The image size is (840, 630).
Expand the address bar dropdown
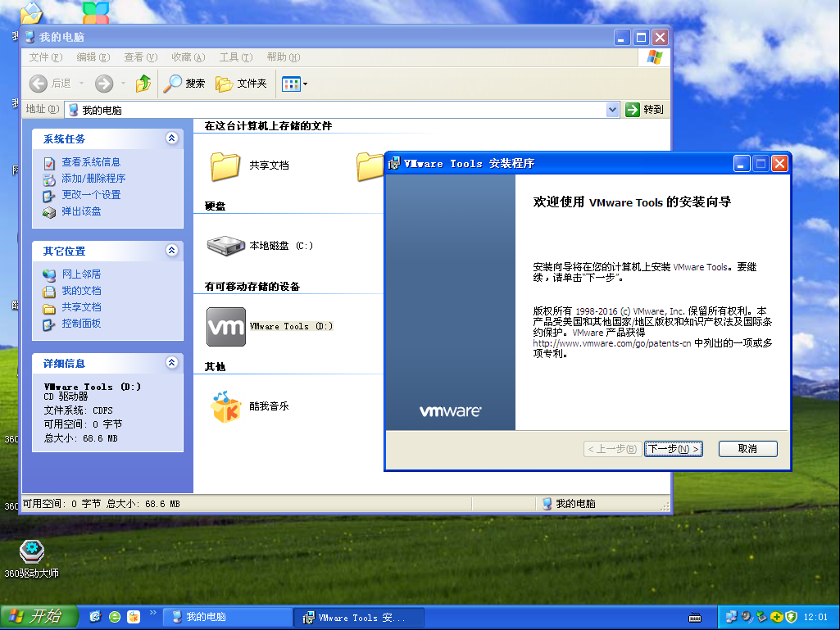click(612, 110)
